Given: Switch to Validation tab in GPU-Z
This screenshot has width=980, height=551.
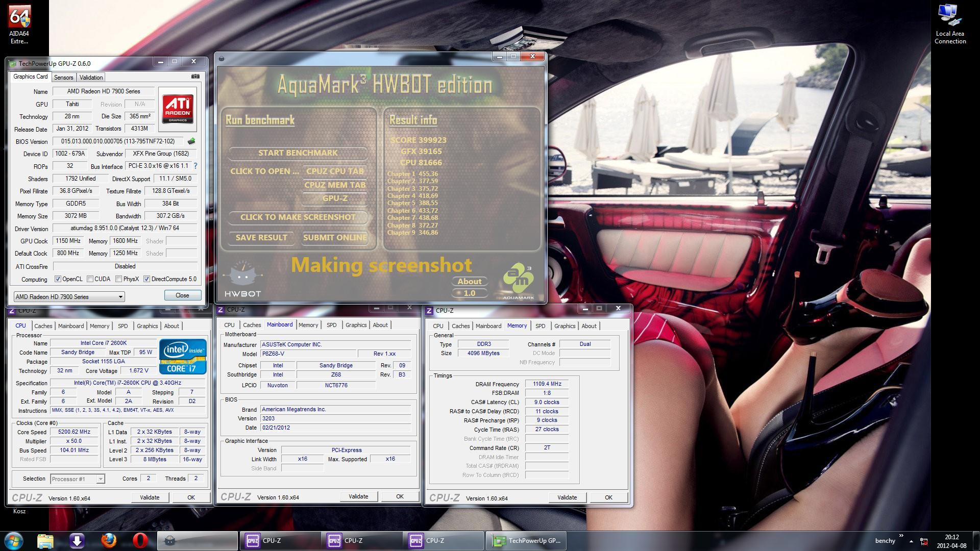Looking at the screenshot, I should coord(91,77).
